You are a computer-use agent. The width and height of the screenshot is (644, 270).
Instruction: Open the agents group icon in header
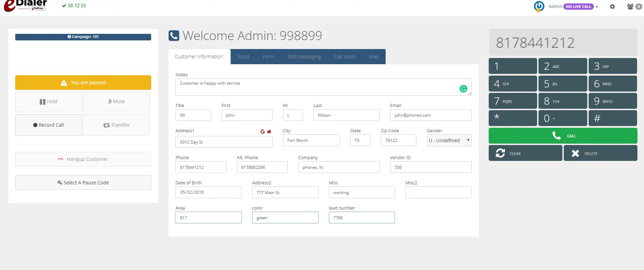point(631,7)
